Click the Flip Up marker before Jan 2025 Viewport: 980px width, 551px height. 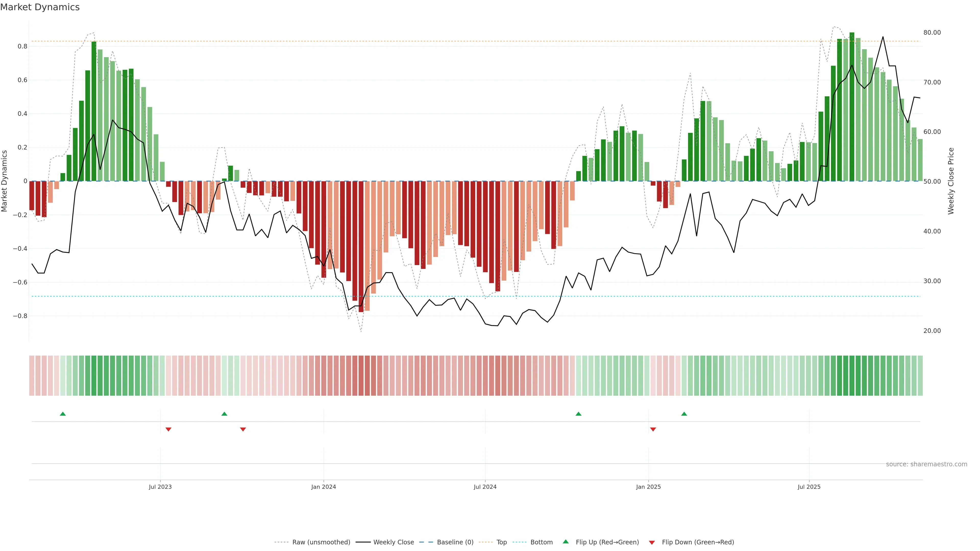pyautogui.click(x=578, y=414)
